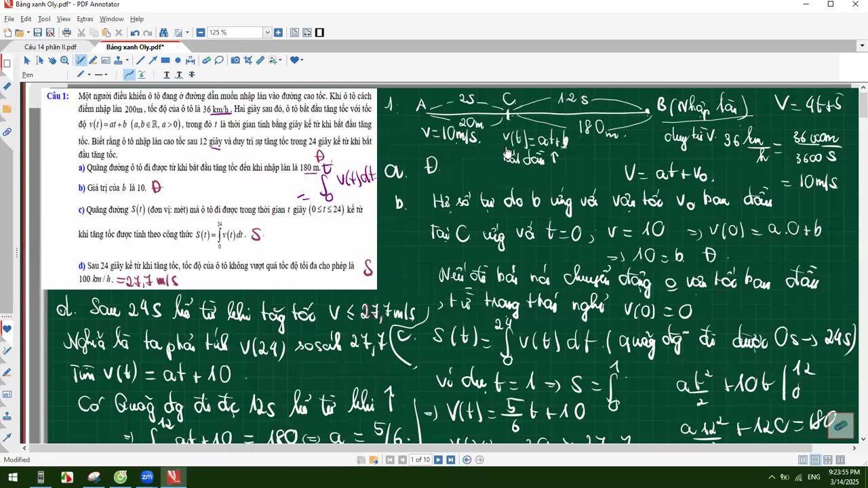Click the floating eraser button

tap(840, 425)
